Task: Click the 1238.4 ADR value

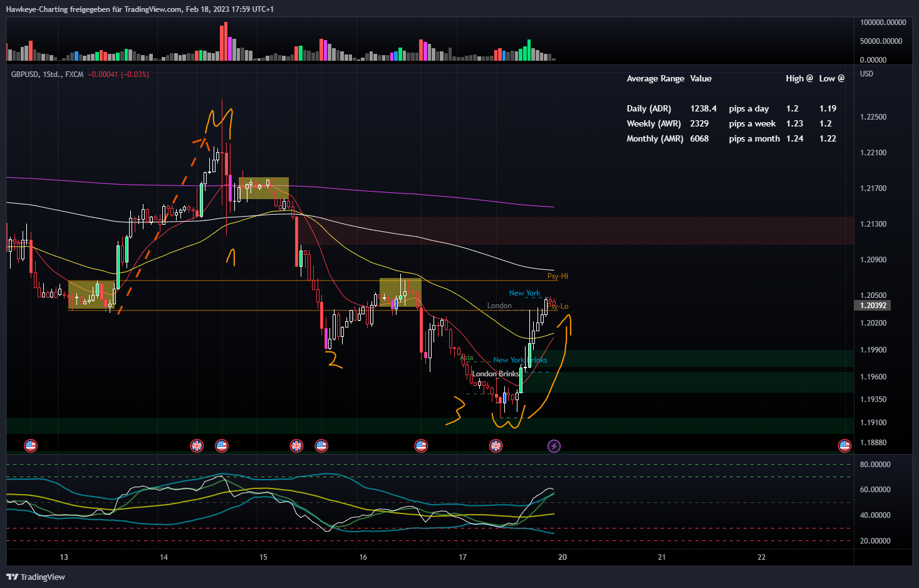Action: pos(704,109)
